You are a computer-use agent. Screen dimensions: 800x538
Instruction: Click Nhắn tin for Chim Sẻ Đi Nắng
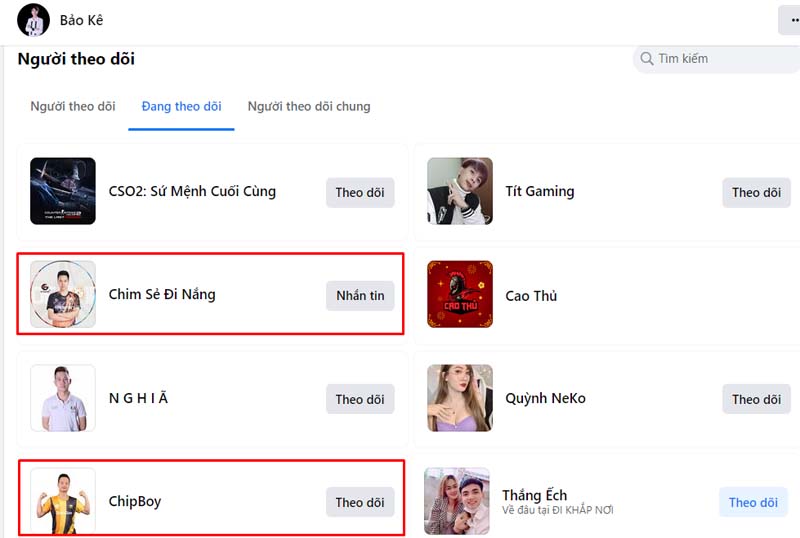click(360, 296)
